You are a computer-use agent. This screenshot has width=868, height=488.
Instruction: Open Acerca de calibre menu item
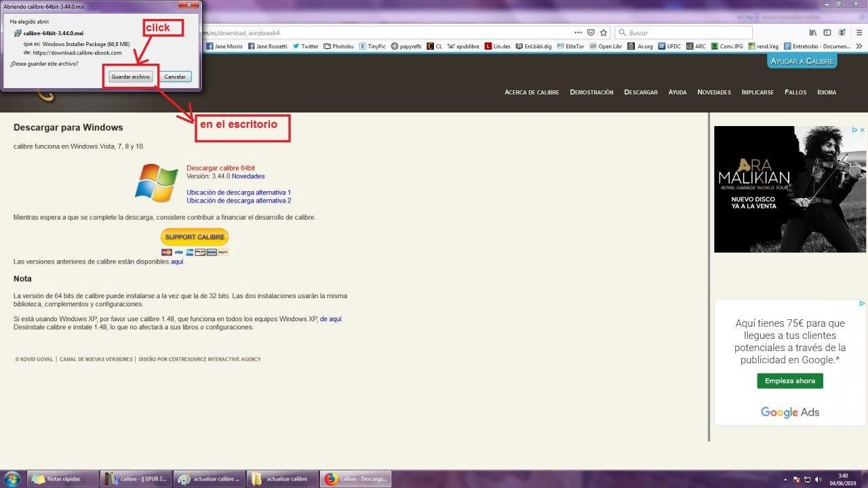tap(532, 92)
